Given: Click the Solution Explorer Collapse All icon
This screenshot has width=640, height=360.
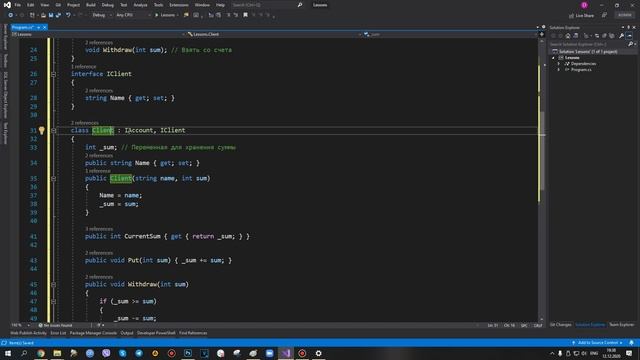Looking at the screenshot, I should (604, 36).
